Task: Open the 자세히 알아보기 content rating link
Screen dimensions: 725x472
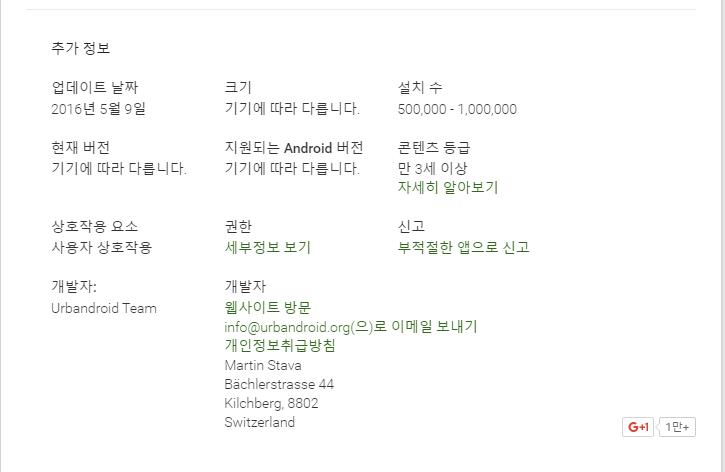Action: [447, 187]
